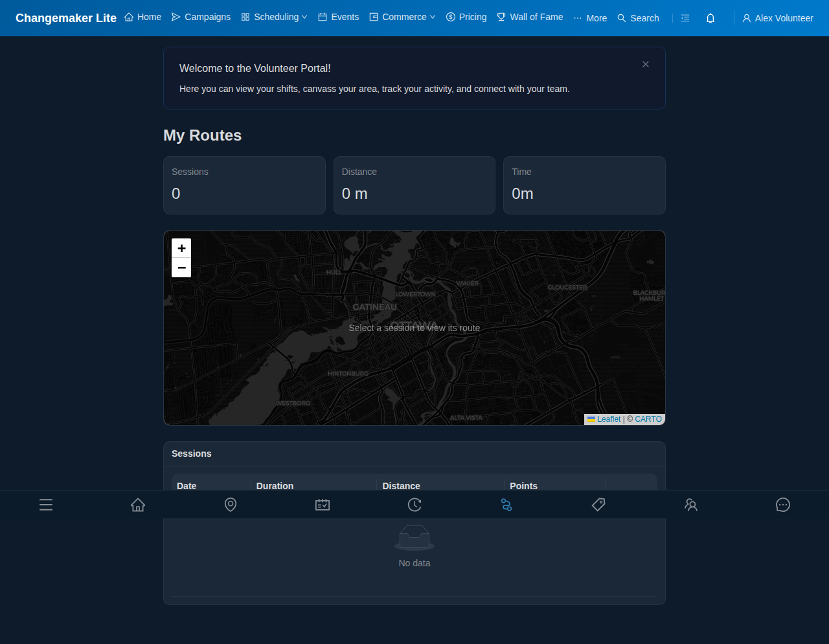Open the Leaflet attribution link
Image resolution: width=829 pixels, height=644 pixels.
604,419
